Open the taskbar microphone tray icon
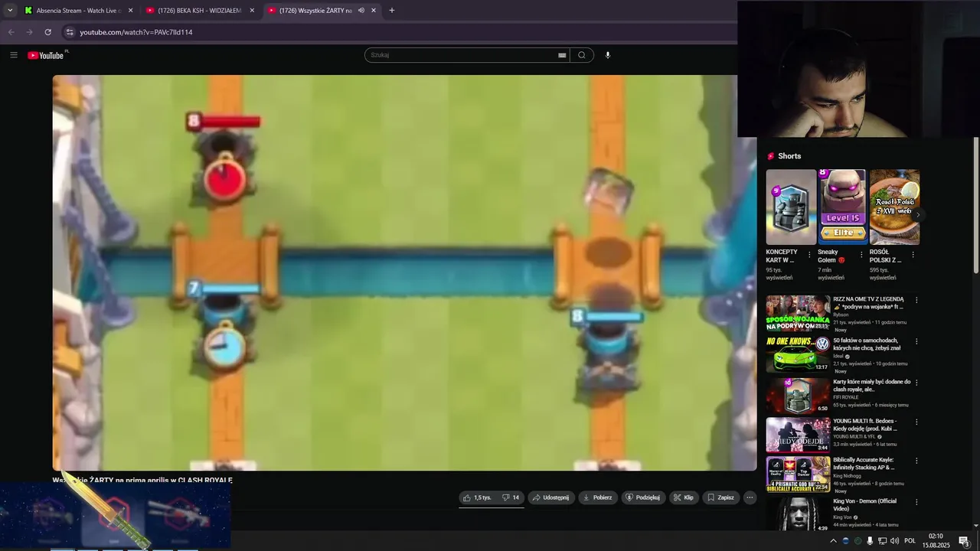Screen dimensions: 980x551 point(870,541)
